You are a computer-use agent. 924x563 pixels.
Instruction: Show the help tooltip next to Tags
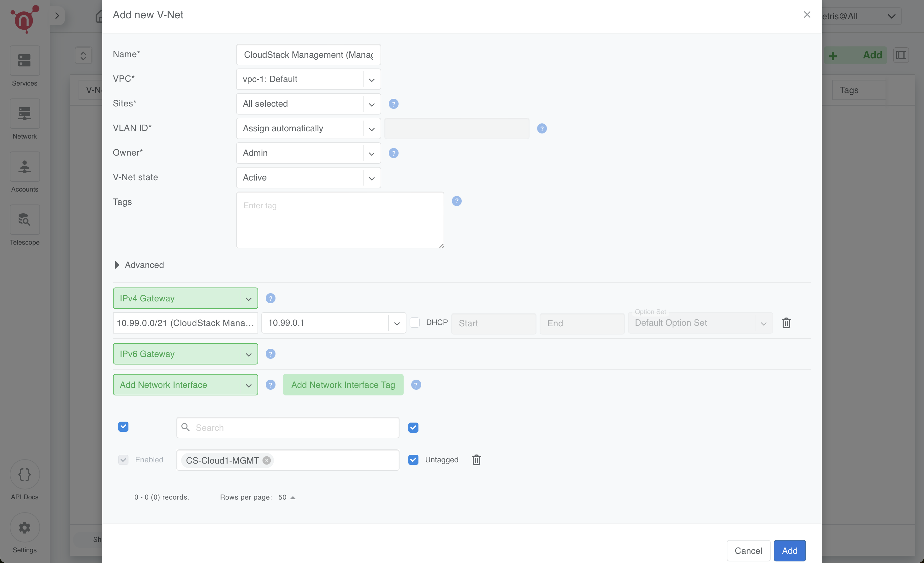456,201
